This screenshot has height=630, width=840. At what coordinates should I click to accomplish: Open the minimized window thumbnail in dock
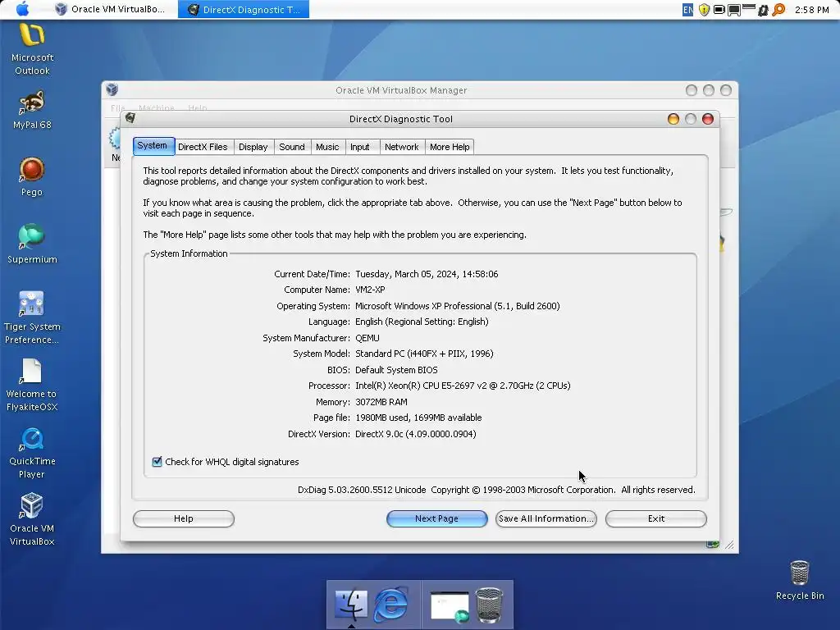coord(450,606)
